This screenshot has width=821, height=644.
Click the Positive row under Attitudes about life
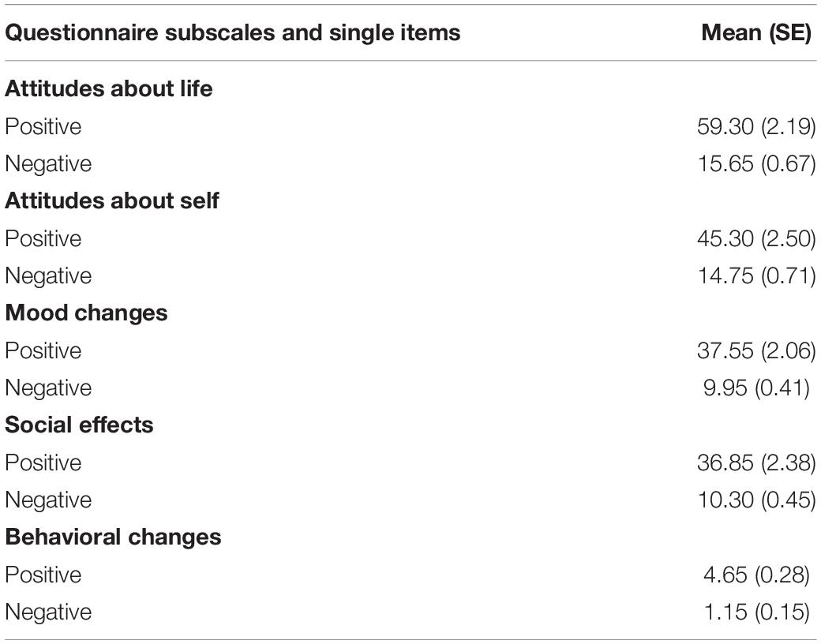pos(410,126)
